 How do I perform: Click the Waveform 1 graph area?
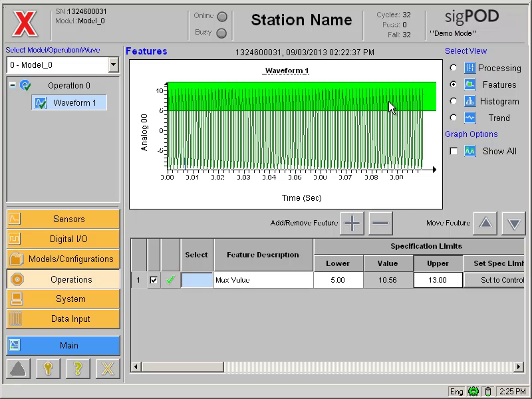coord(286,134)
